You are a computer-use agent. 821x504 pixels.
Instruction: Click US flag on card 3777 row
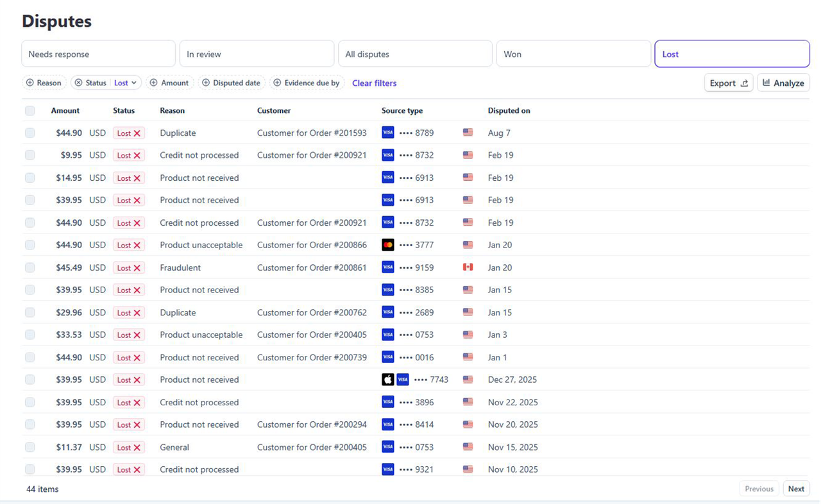[x=468, y=245]
